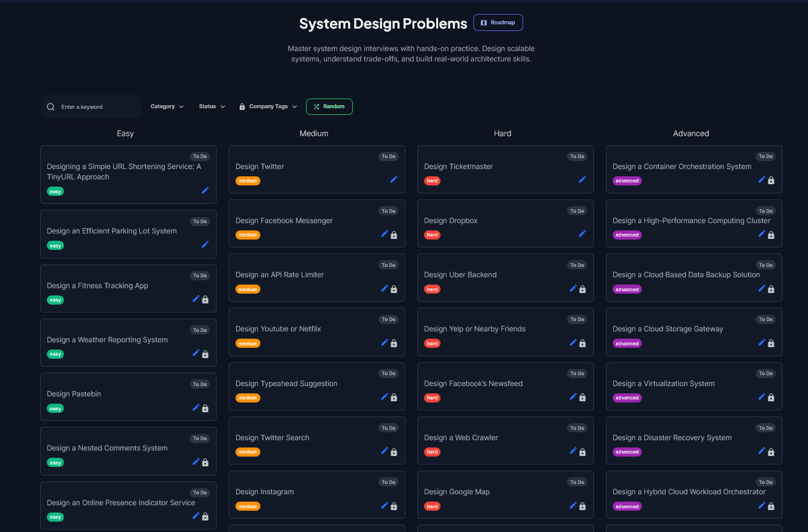Image resolution: width=808 pixels, height=532 pixels.
Task: Click pencil icon on Online Presence Indicator card
Action: [x=196, y=516]
